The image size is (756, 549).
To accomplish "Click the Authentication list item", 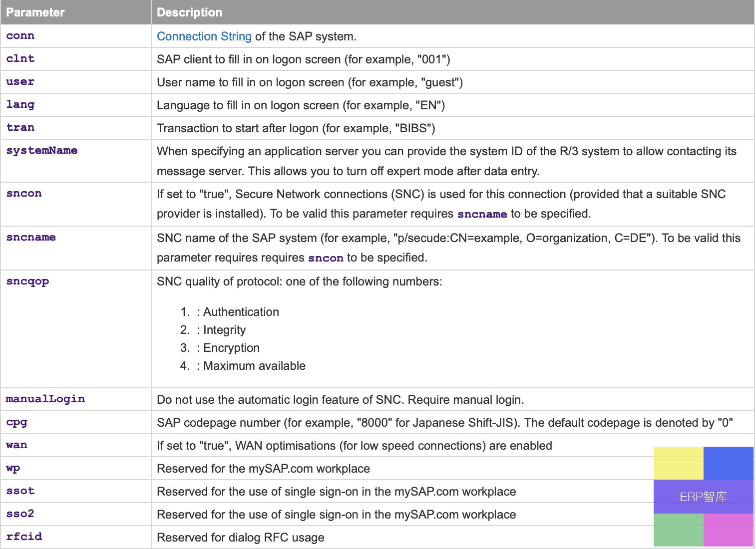I will point(241,312).
